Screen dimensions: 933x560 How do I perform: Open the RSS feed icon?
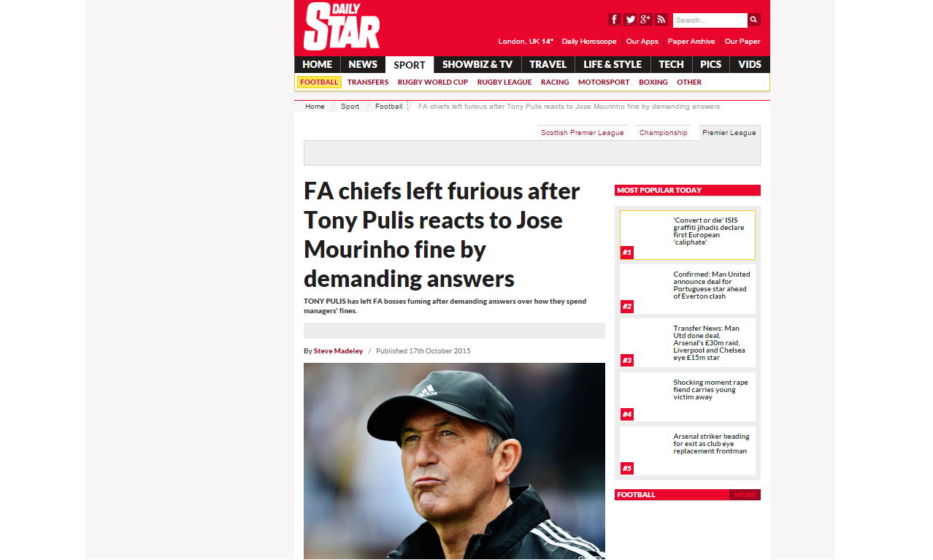coord(661,20)
